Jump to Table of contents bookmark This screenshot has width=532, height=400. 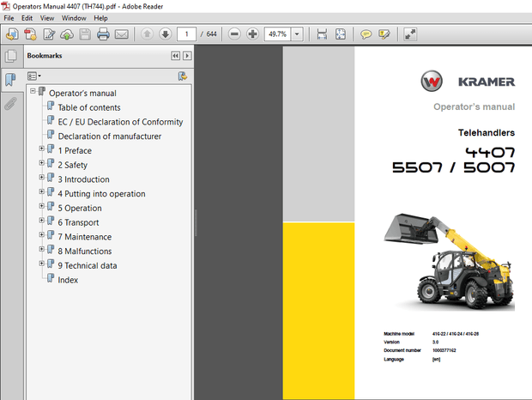[x=89, y=107]
